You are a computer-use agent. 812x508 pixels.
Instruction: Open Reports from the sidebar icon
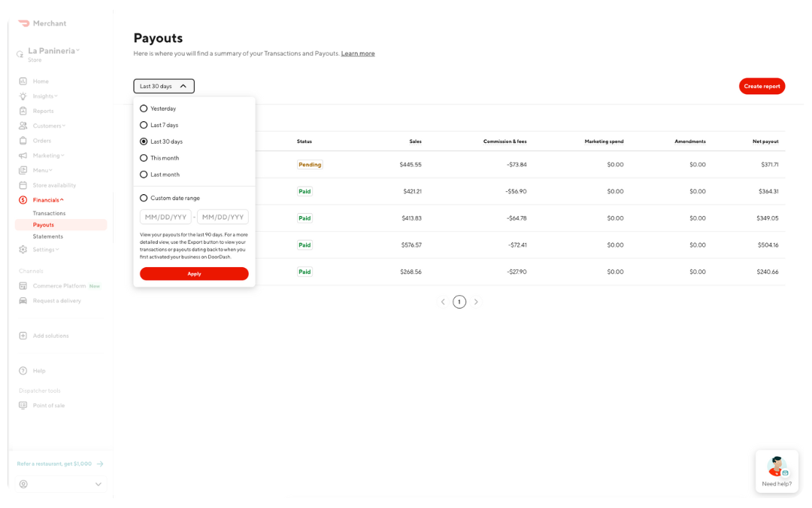click(24, 111)
